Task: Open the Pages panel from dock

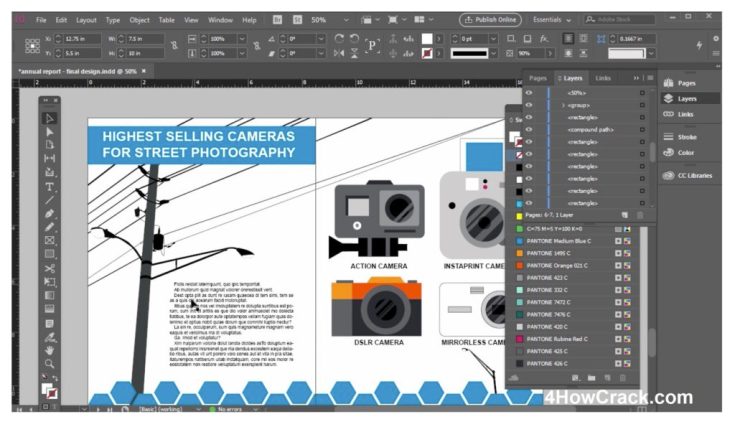Action: pos(680,83)
